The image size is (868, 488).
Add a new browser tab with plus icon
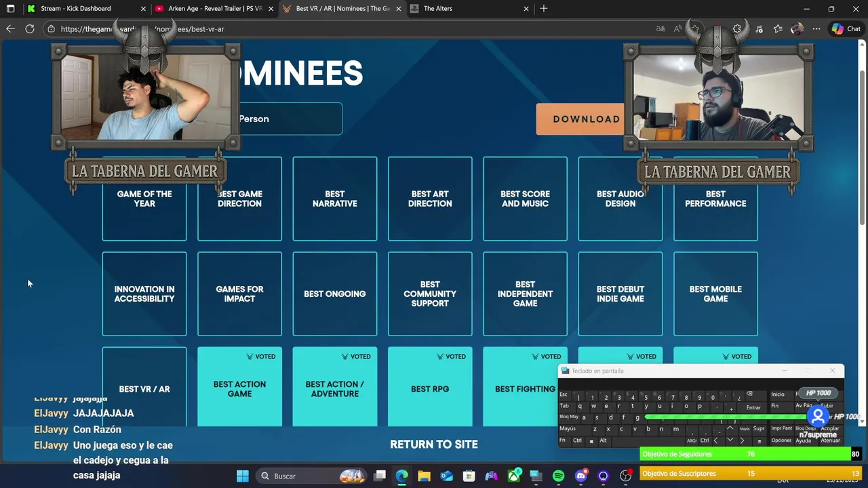(x=543, y=9)
